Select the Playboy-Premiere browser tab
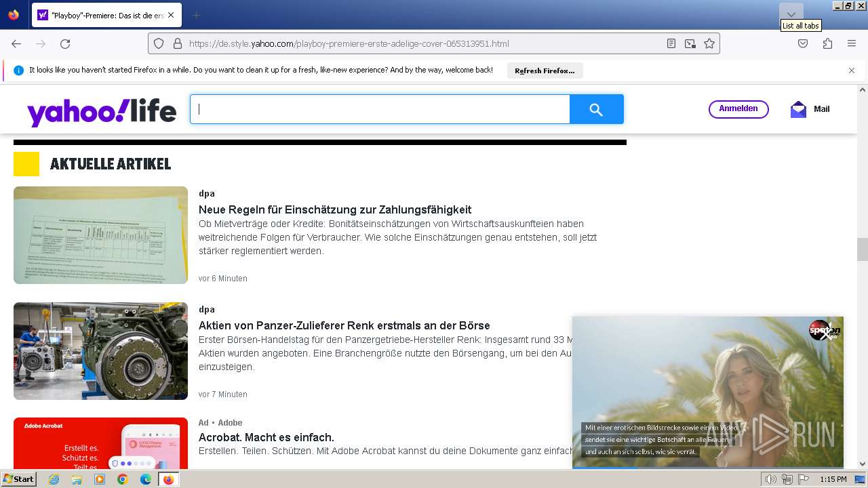 (x=106, y=15)
